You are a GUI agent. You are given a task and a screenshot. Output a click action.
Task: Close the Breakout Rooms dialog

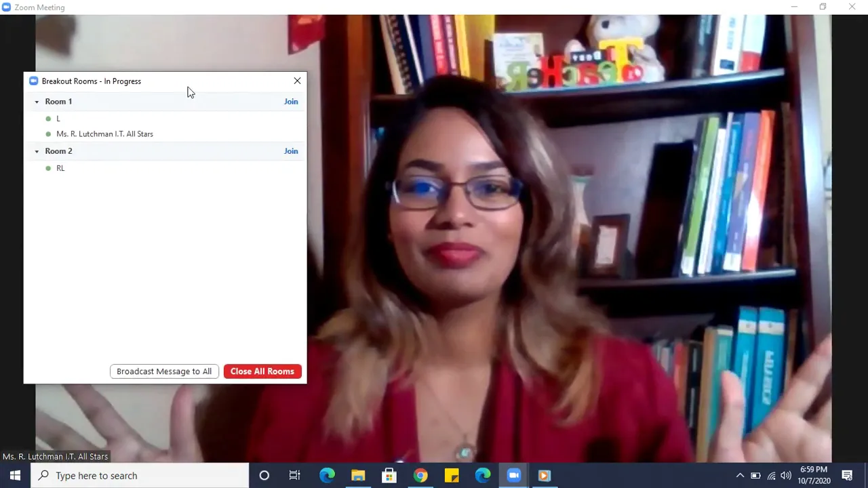click(297, 81)
